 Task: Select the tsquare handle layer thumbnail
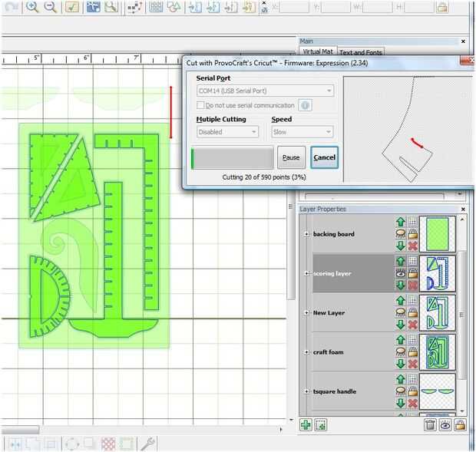(x=437, y=391)
